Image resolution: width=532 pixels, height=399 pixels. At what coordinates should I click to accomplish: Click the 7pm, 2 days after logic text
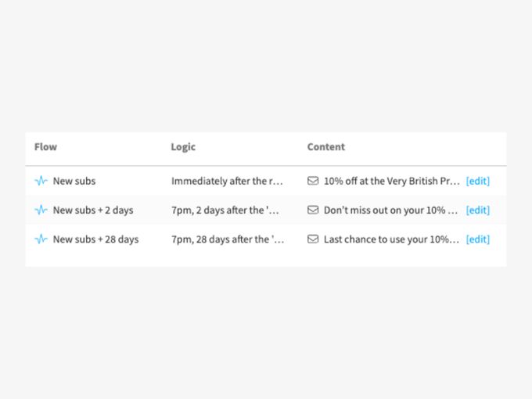(x=228, y=210)
